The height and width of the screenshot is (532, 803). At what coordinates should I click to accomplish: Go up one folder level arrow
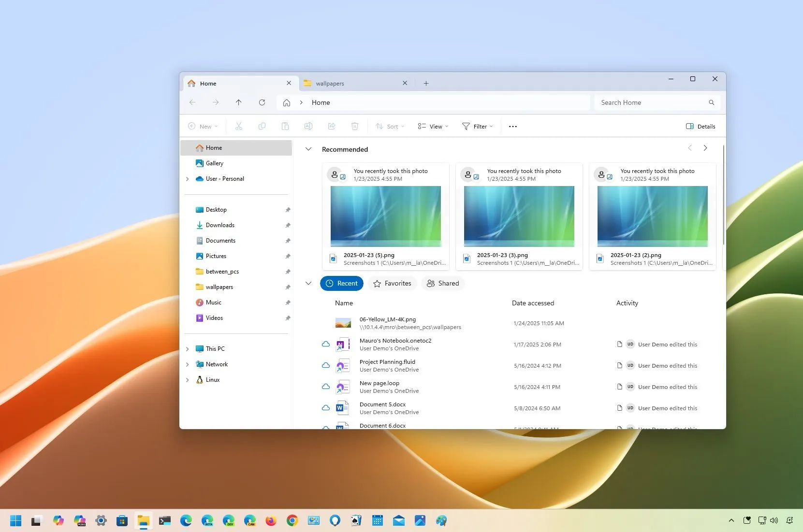tap(239, 102)
